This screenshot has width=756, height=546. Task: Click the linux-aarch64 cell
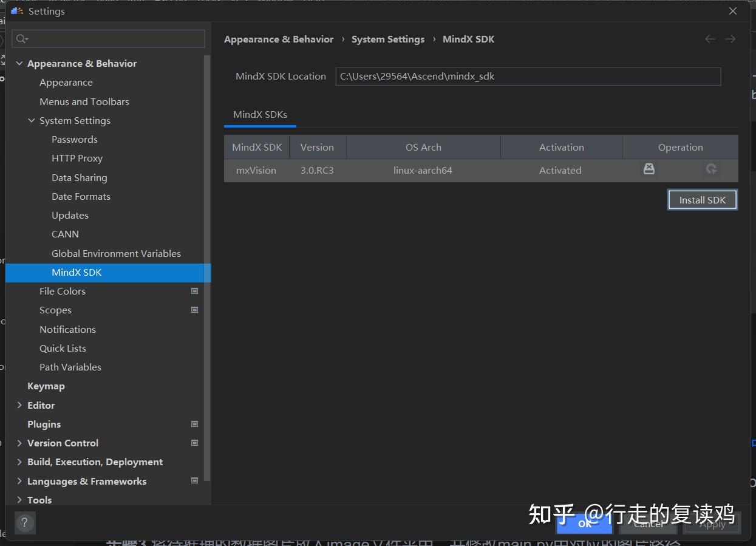click(423, 170)
